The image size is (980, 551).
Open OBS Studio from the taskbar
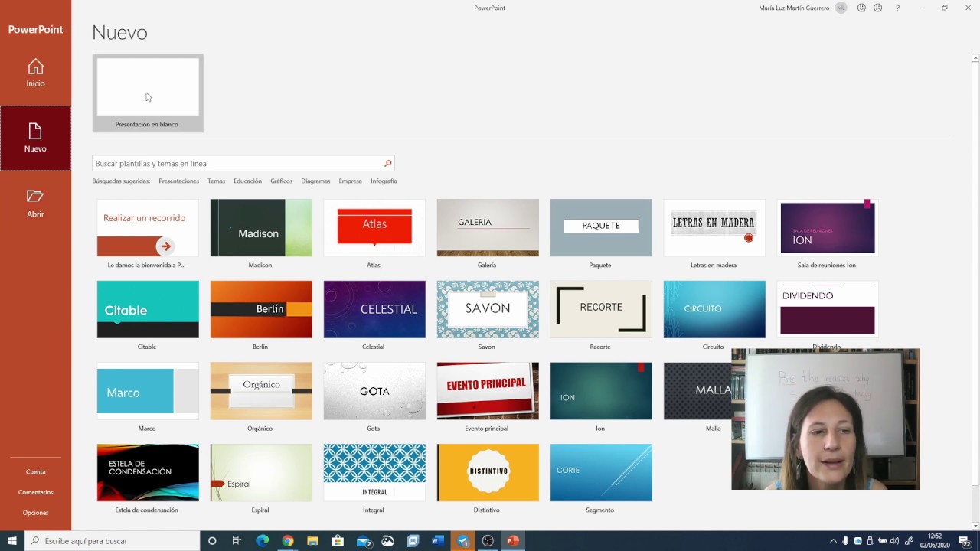[488, 541]
